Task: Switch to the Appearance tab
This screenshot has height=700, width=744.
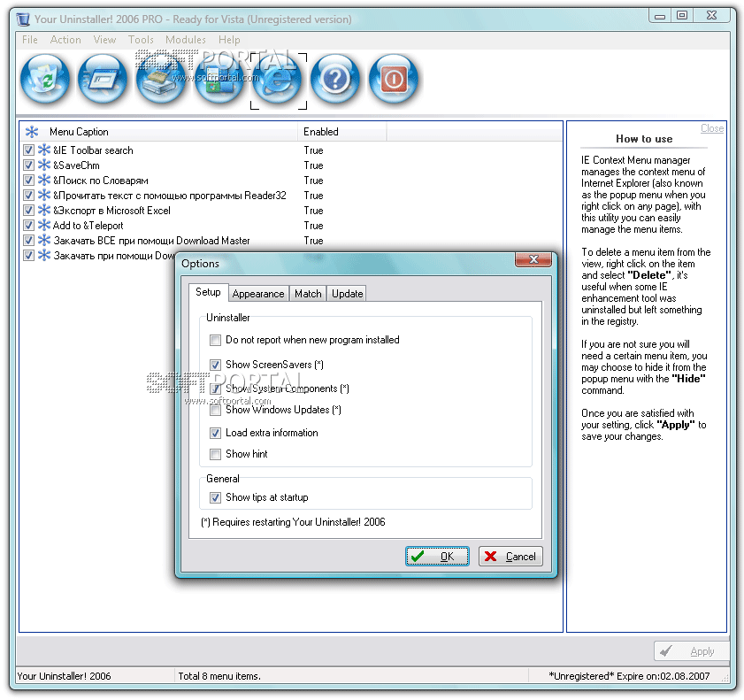Action: point(258,294)
